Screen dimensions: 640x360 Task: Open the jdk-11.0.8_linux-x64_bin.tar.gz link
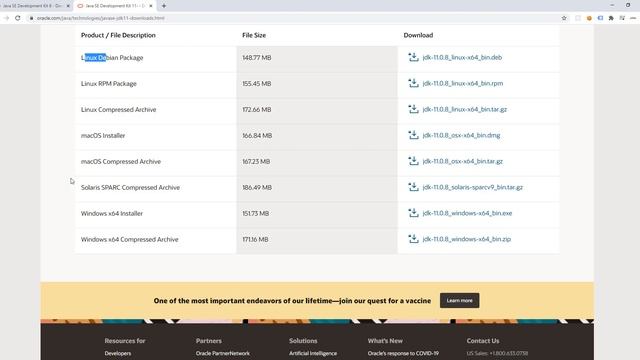point(464,109)
